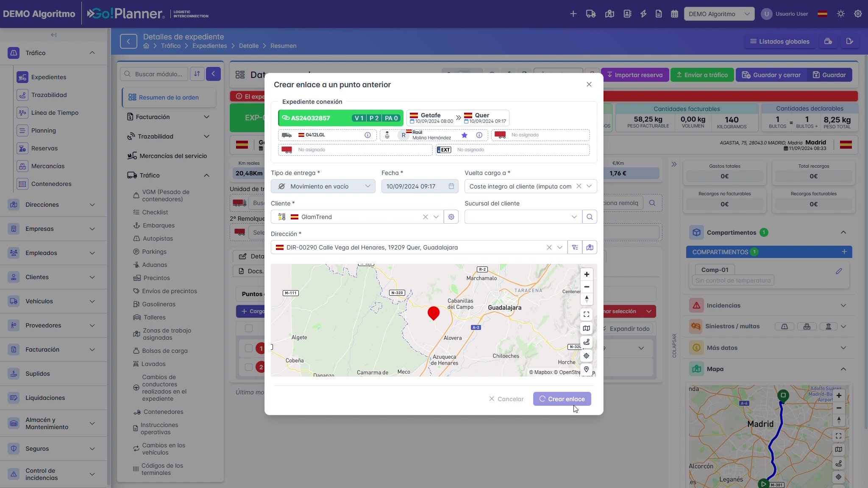Tick the checkbox for point row 2
868x488 pixels.
249,367
